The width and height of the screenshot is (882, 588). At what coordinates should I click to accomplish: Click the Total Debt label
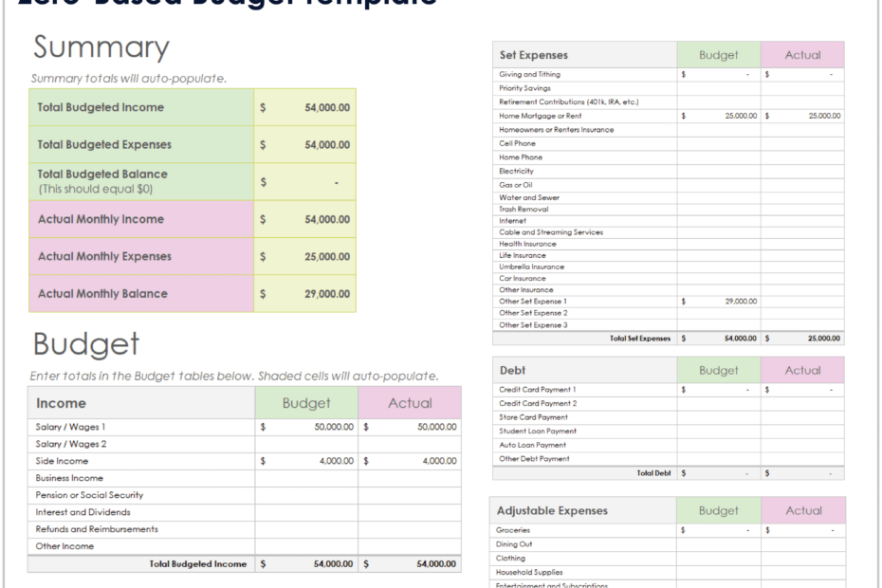coord(653,474)
